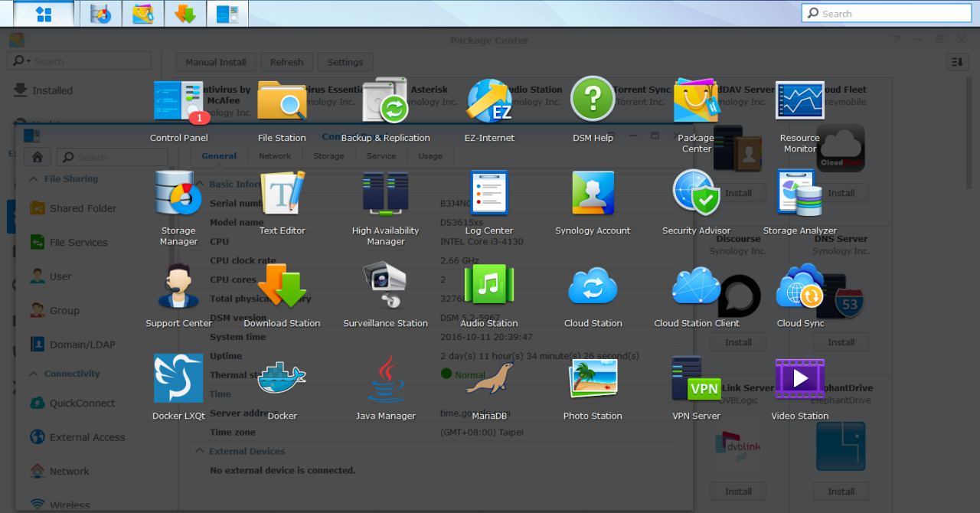This screenshot has width=980, height=513.
Task: Launch File Station
Action: (x=282, y=101)
